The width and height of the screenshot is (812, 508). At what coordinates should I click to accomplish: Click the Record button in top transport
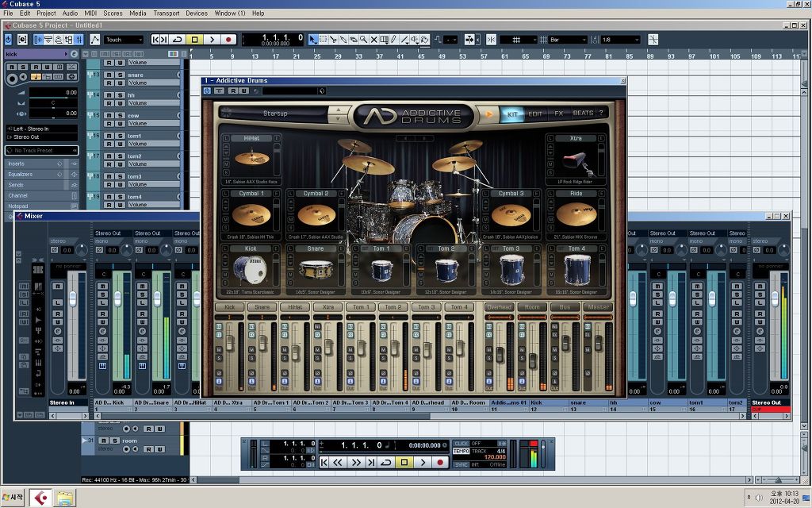tap(228, 40)
